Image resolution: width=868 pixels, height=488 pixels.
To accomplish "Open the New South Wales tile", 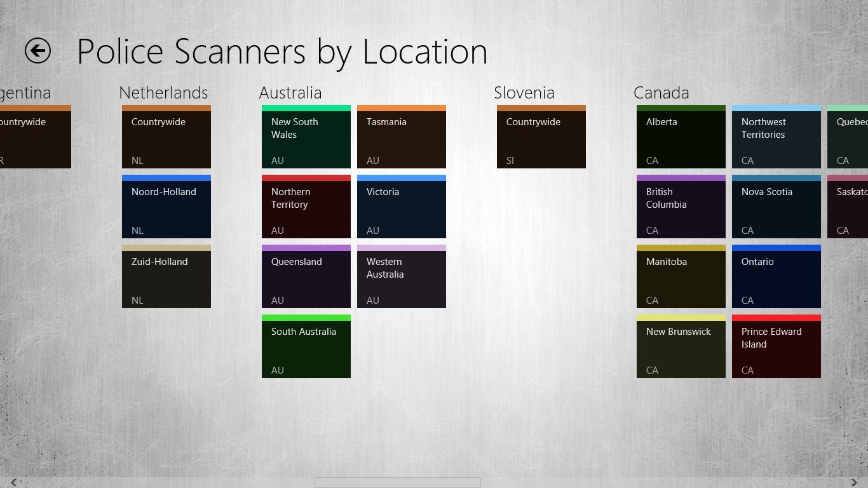I will [306, 137].
